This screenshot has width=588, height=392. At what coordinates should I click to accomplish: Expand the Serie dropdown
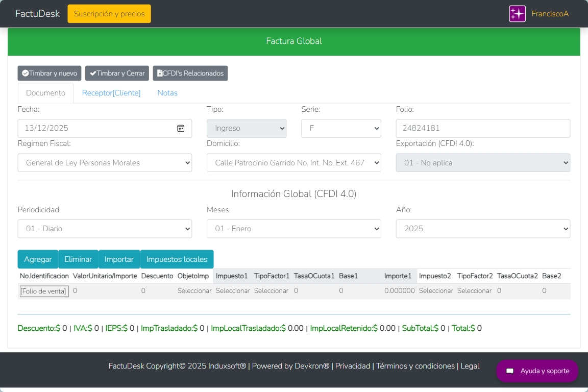(341, 128)
